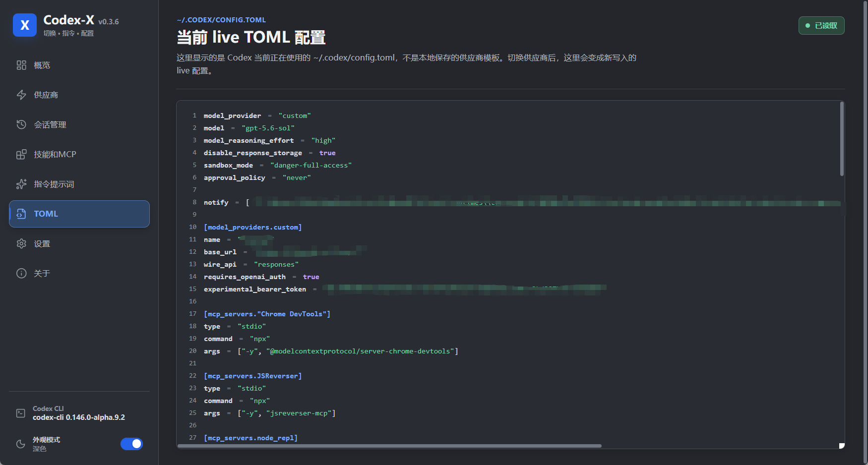Click the [mcp_servers.node_repl] section header
Image resolution: width=868 pixels, height=465 pixels.
[251, 438]
